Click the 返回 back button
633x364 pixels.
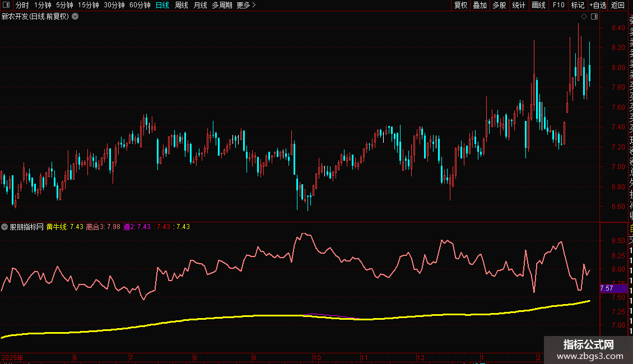pos(618,5)
